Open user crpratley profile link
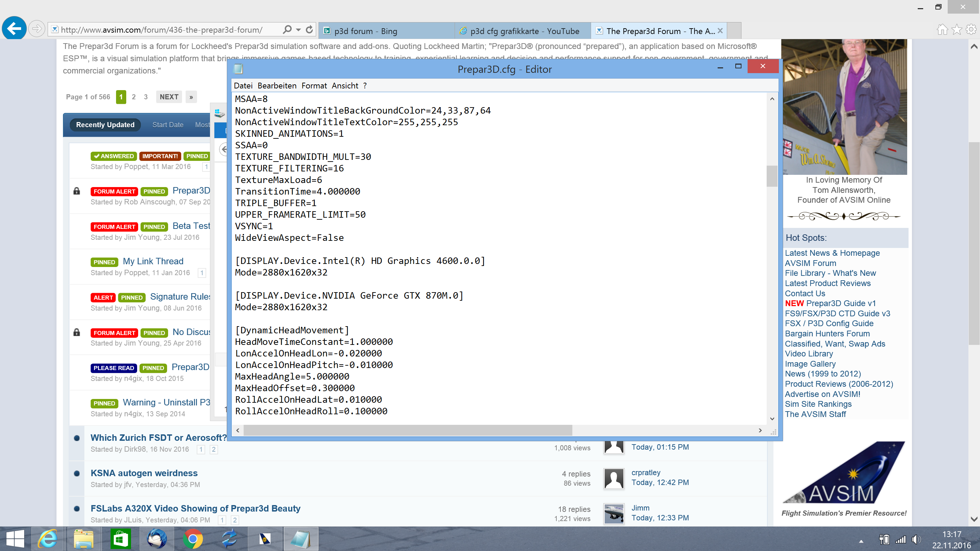980x551 pixels. [x=646, y=472]
